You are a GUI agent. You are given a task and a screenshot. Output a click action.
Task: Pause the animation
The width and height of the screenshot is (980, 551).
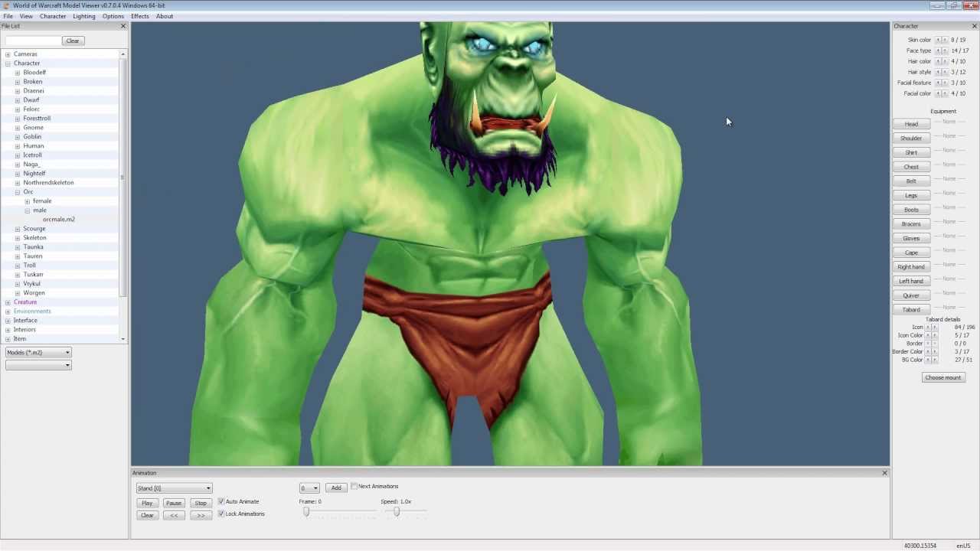[174, 503]
